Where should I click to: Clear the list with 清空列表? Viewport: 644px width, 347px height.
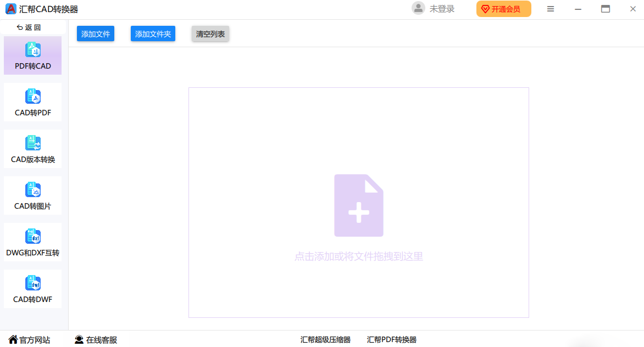[210, 33]
